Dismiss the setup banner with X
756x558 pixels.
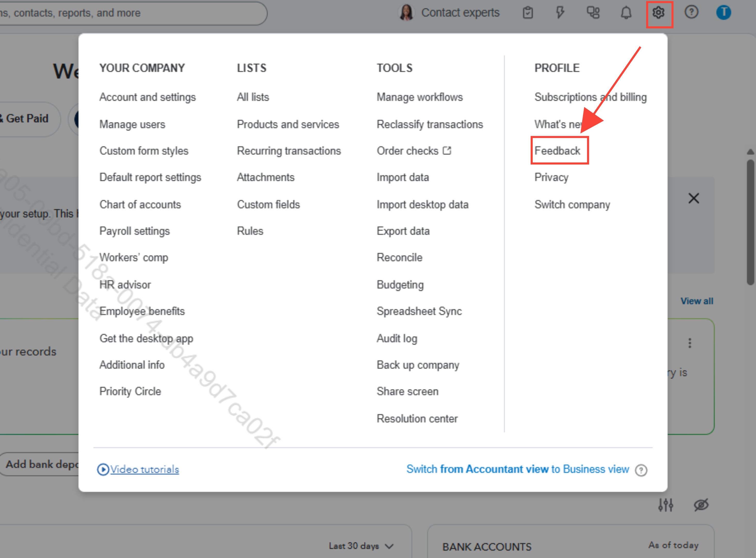pos(694,198)
